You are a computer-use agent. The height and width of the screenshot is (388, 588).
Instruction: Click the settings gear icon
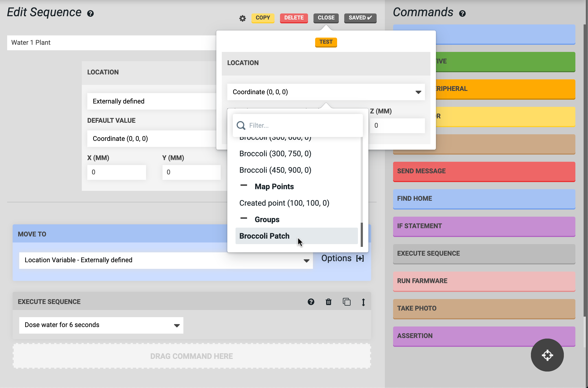click(242, 18)
